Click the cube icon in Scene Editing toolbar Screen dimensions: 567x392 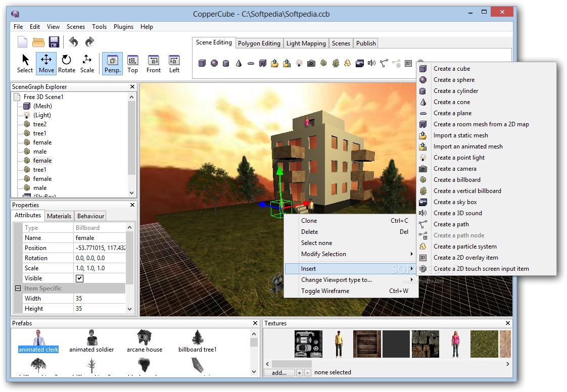click(202, 63)
